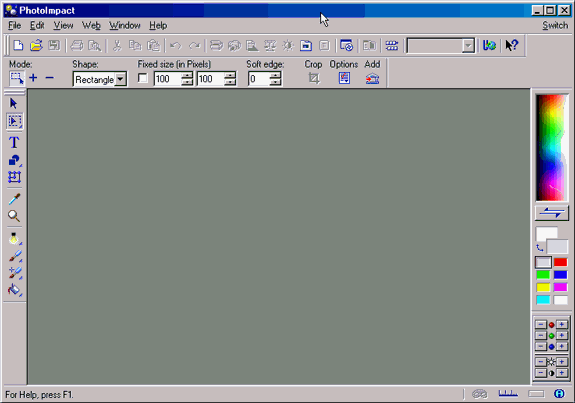Click the green color swatch
The image size is (575, 403).
[x=543, y=275]
